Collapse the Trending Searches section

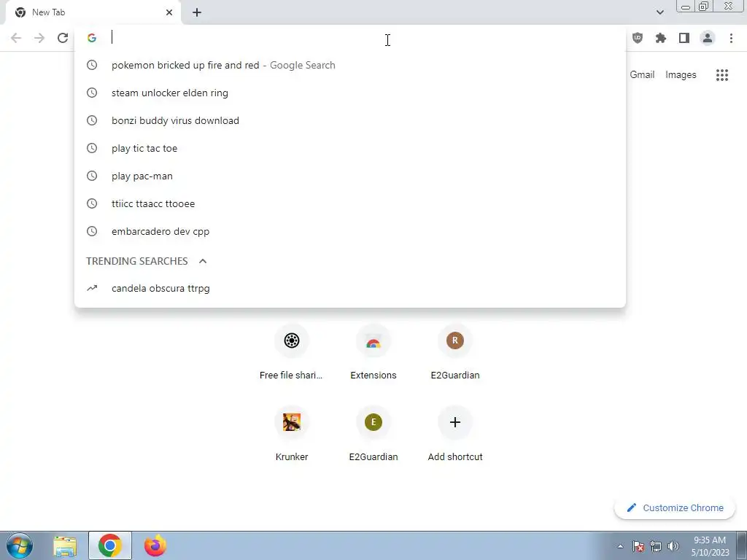coord(203,261)
